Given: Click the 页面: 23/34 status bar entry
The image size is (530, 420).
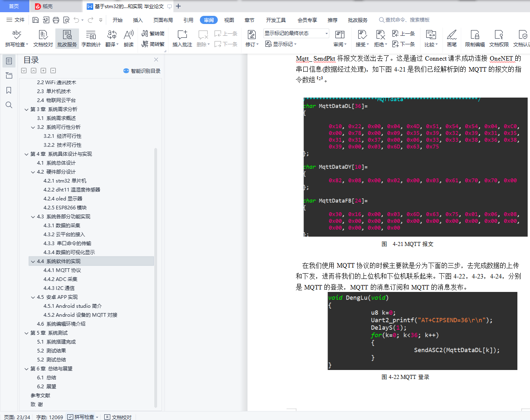Looking at the screenshot, I should (17, 417).
